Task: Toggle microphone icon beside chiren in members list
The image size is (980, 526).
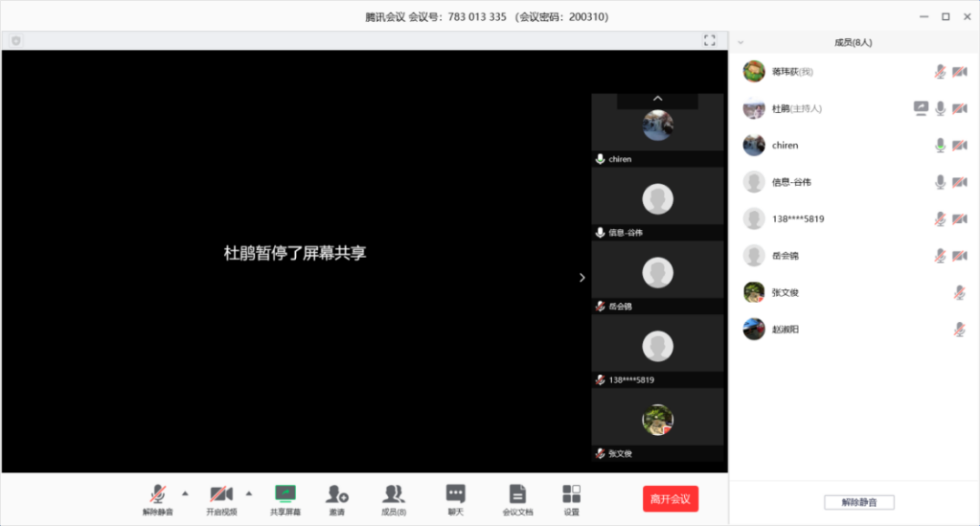Action: [940, 146]
